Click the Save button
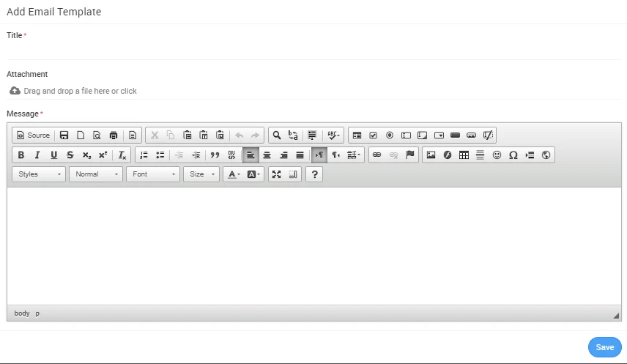This screenshot has height=364, width=627. pyautogui.click(x=604, y=347)
